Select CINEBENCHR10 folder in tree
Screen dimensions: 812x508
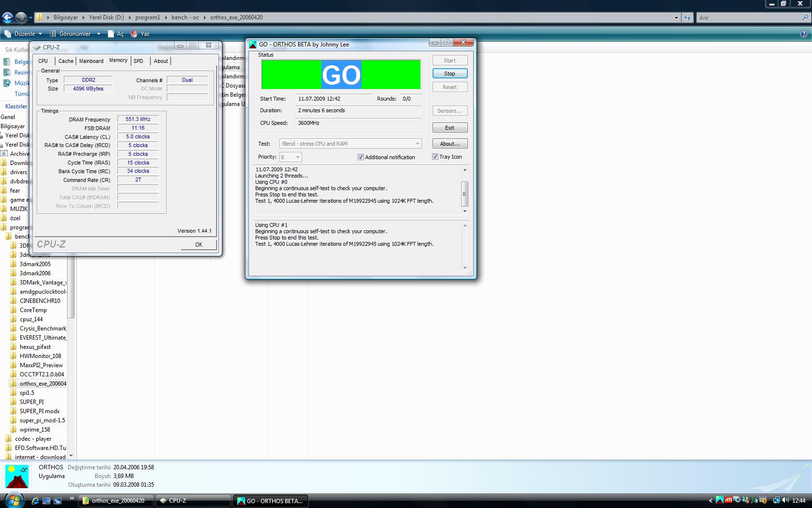pos(40,301)
